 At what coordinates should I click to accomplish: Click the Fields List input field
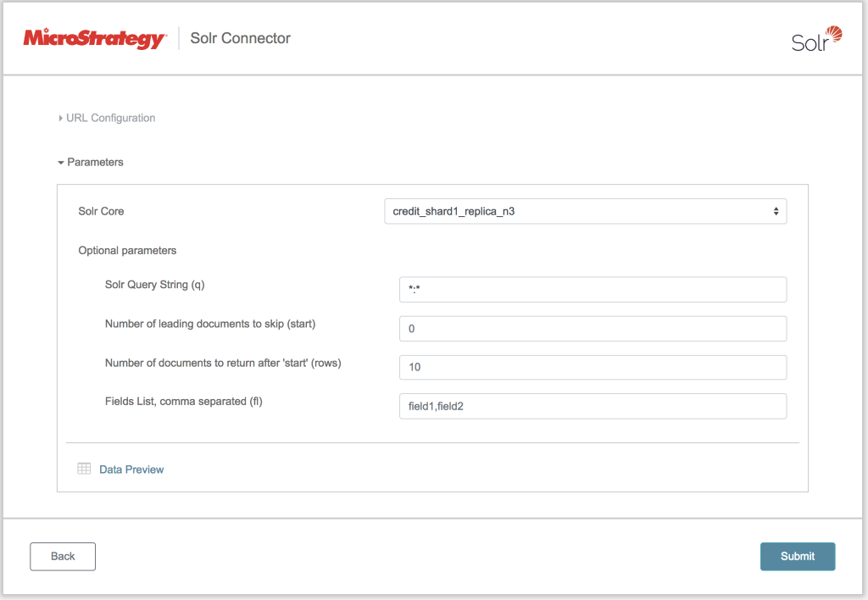[x=593, y=406]
